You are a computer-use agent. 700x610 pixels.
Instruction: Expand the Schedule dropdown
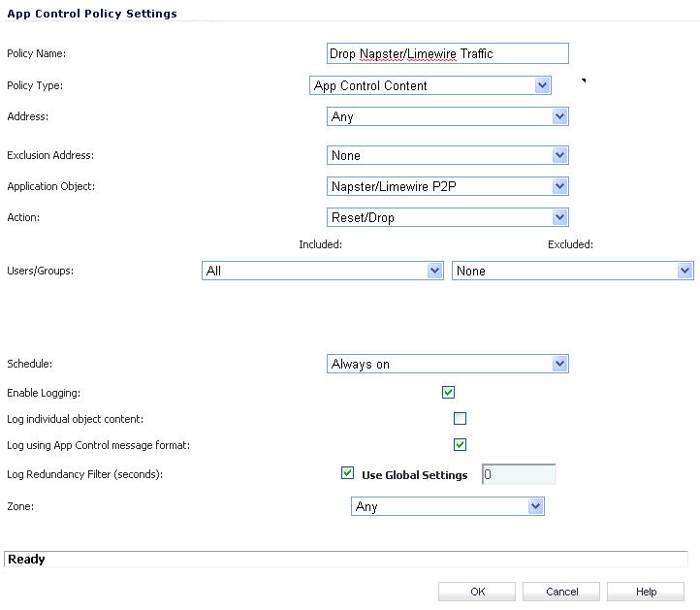(x=447, y=364)
